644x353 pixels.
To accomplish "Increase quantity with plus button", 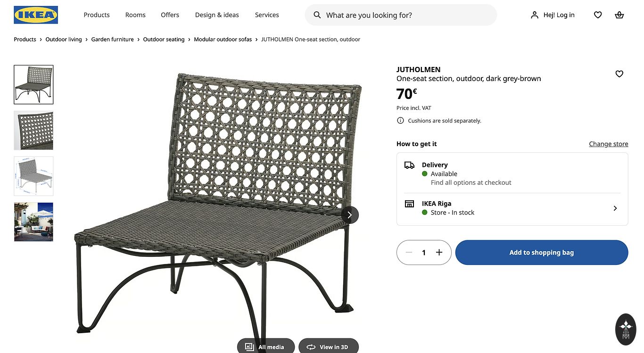I will [439, 253].
